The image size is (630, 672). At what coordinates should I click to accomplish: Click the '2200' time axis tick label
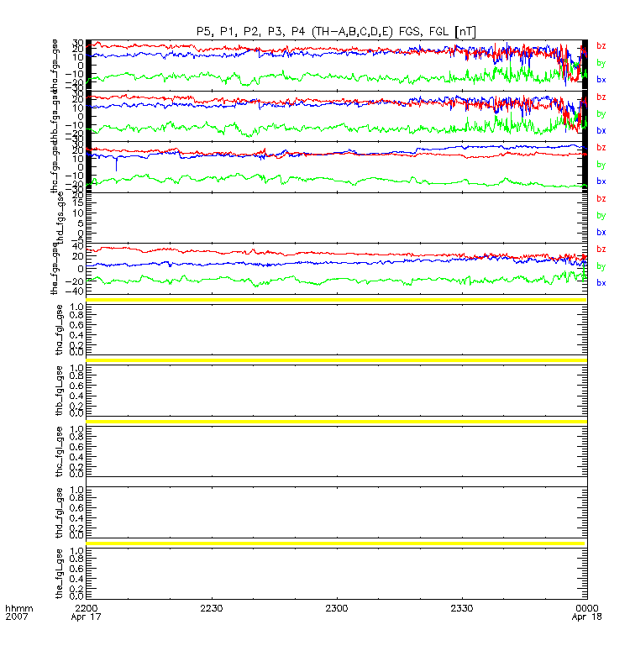[87, 608]
